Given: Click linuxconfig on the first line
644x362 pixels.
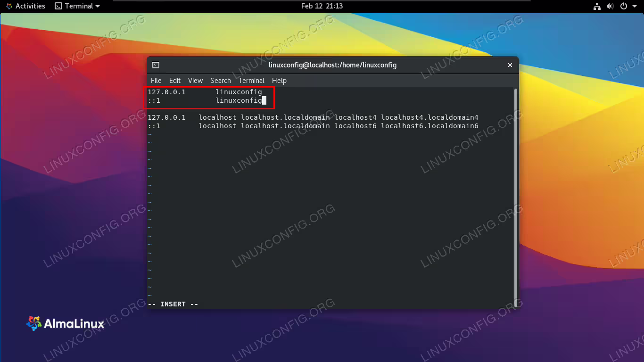Looking at the screenshot, I should [239, 92].
